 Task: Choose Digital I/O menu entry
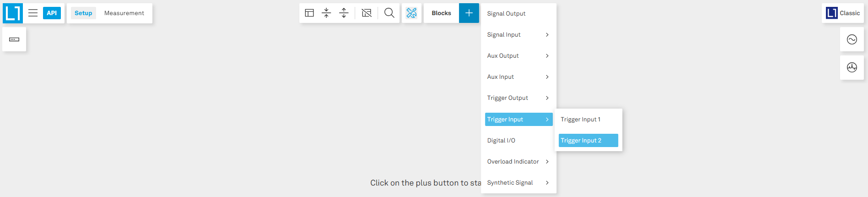tap(501, 141)
